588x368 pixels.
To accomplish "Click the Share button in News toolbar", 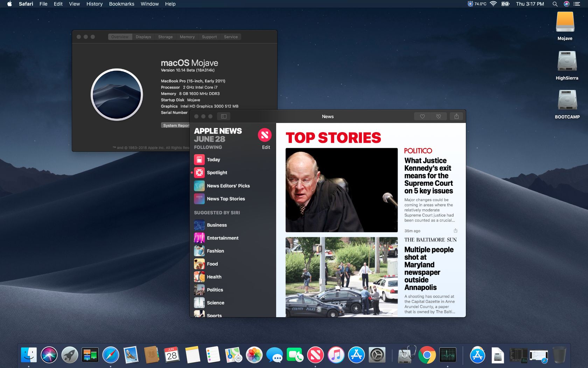I will click(x=456, y=116).
